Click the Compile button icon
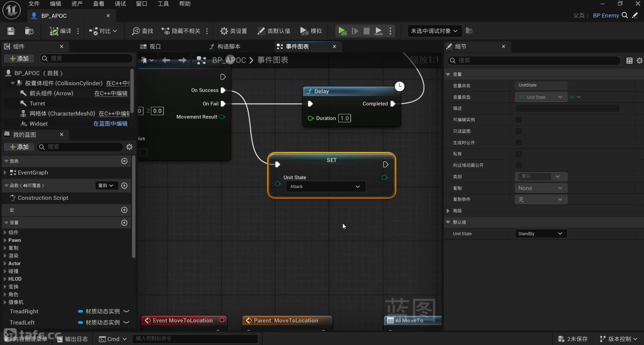The width and height of the screenshot is (644, 345). (54, 31)
